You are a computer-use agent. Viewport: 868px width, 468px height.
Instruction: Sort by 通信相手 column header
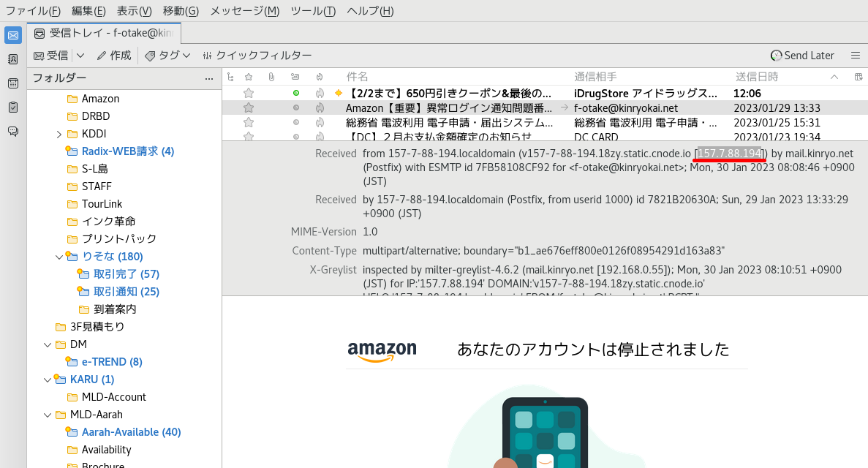(595, 77)
